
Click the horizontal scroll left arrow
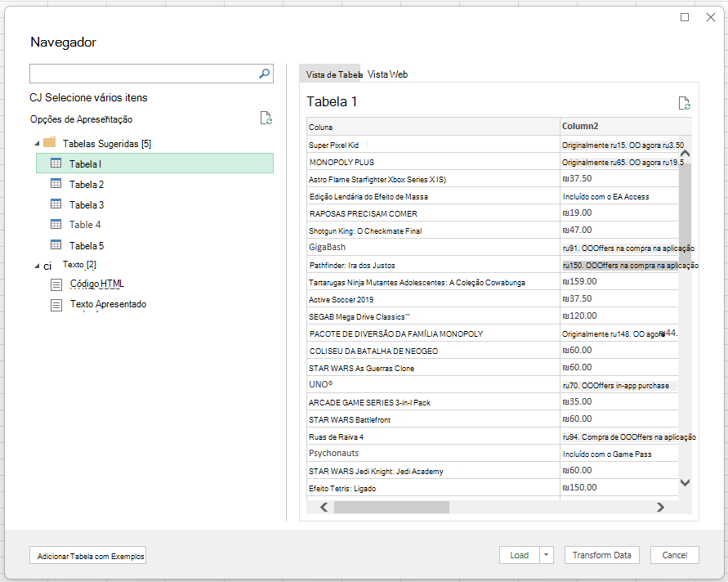(x=324, y=508)
